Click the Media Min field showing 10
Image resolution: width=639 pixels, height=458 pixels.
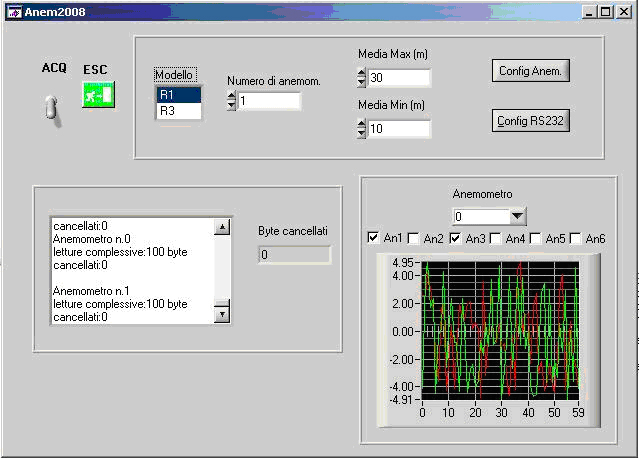399,129
